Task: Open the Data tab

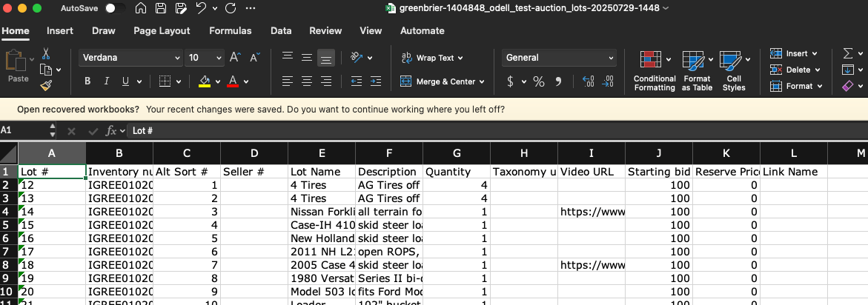Action: (281, 31)
